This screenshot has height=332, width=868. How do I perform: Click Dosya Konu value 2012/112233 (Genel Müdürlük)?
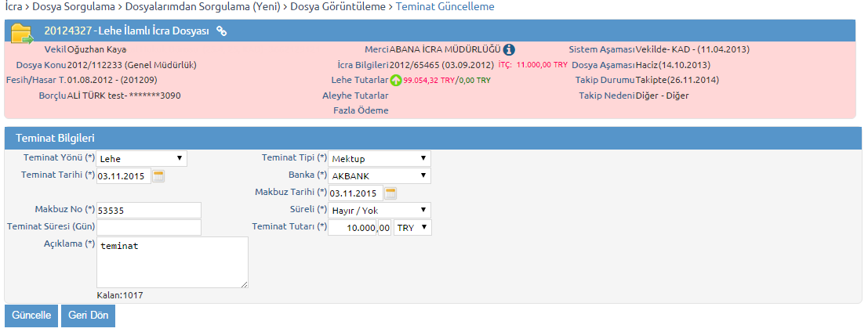132,65
